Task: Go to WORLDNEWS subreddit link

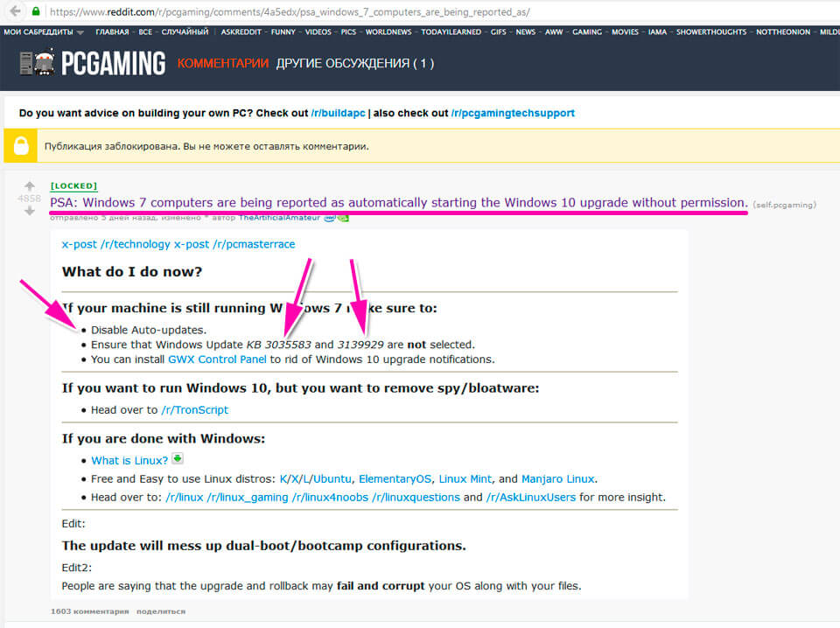Action: (x=388, y=32)
